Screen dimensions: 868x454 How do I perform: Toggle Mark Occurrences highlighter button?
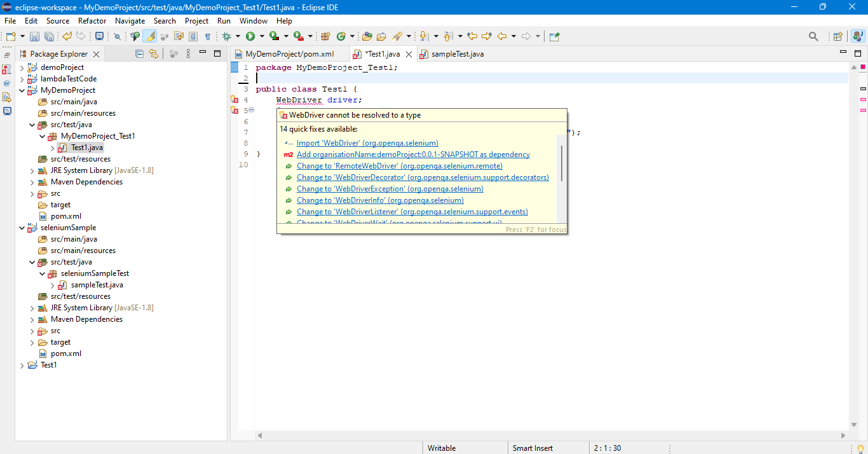coord(150,37)
